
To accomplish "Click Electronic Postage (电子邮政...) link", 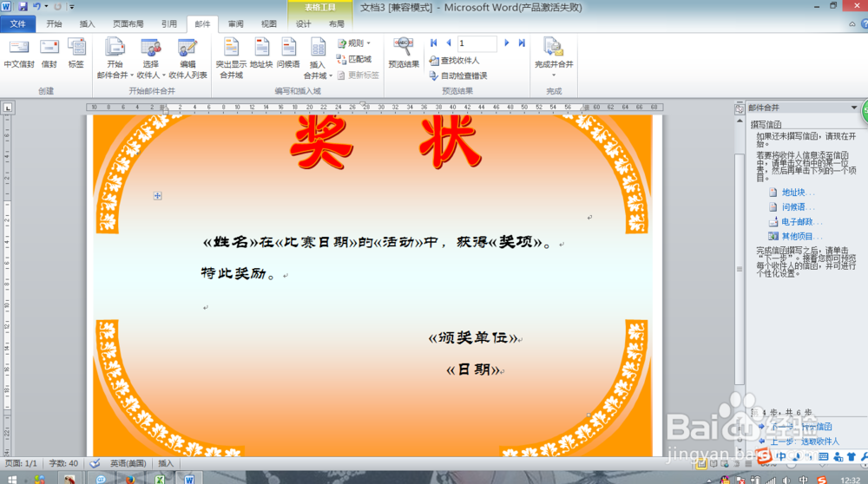I will [801, 222].
